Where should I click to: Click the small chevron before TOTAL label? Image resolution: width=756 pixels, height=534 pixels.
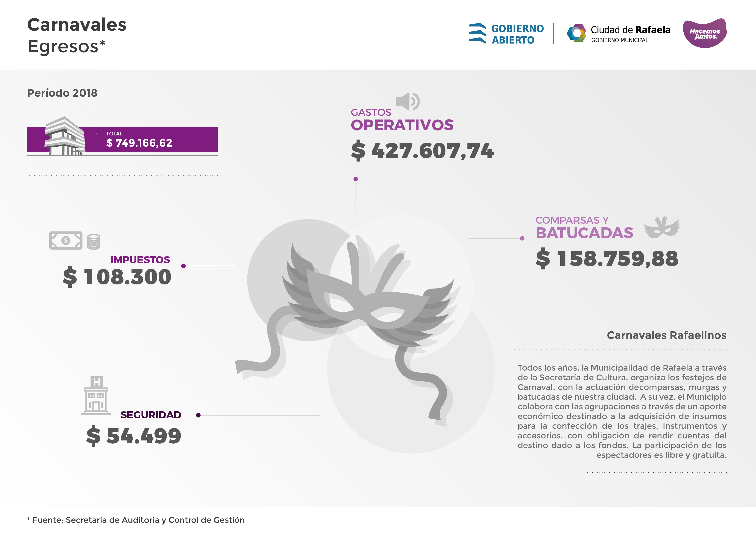pos(97,134)
